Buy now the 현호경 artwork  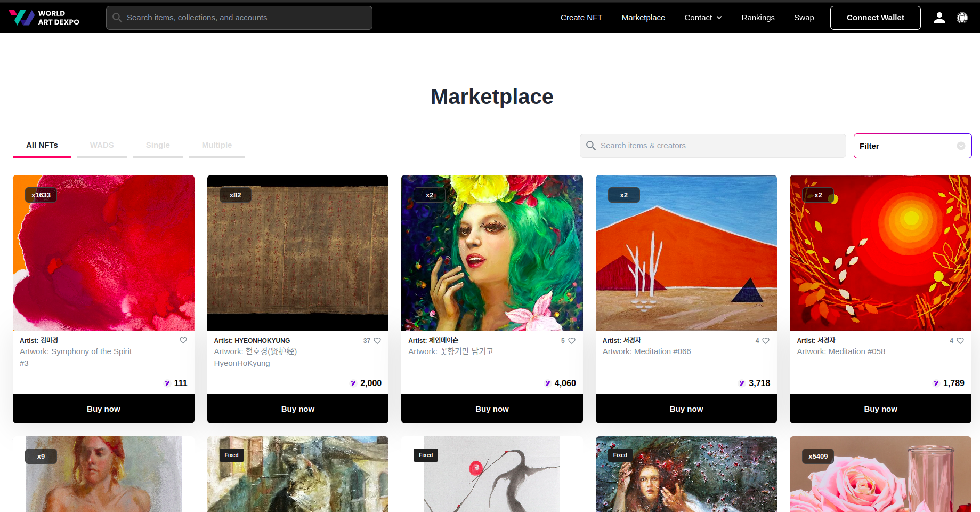[x=298, y=409]
